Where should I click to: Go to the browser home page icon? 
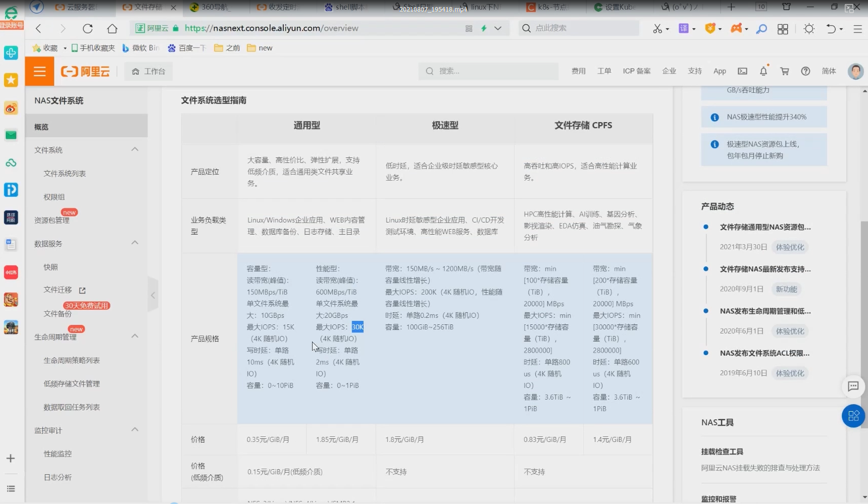point(112,28)
